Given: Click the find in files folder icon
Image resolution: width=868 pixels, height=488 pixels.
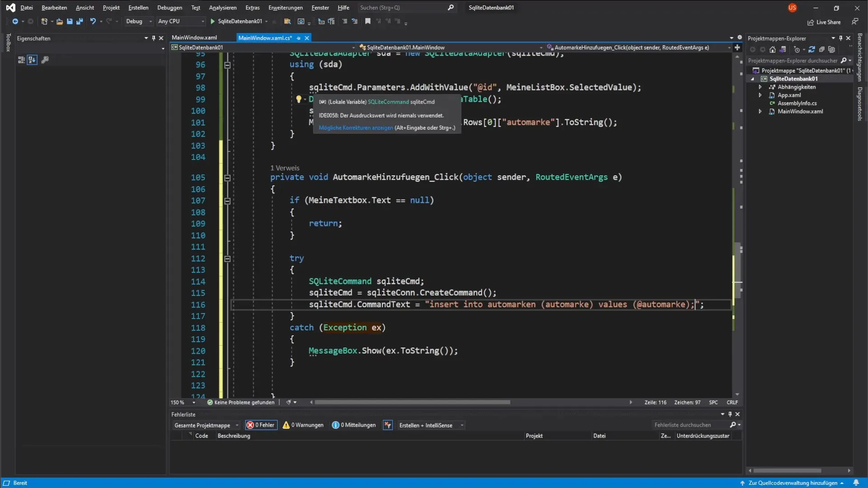Looking at the screenshot, I should 287,21.
